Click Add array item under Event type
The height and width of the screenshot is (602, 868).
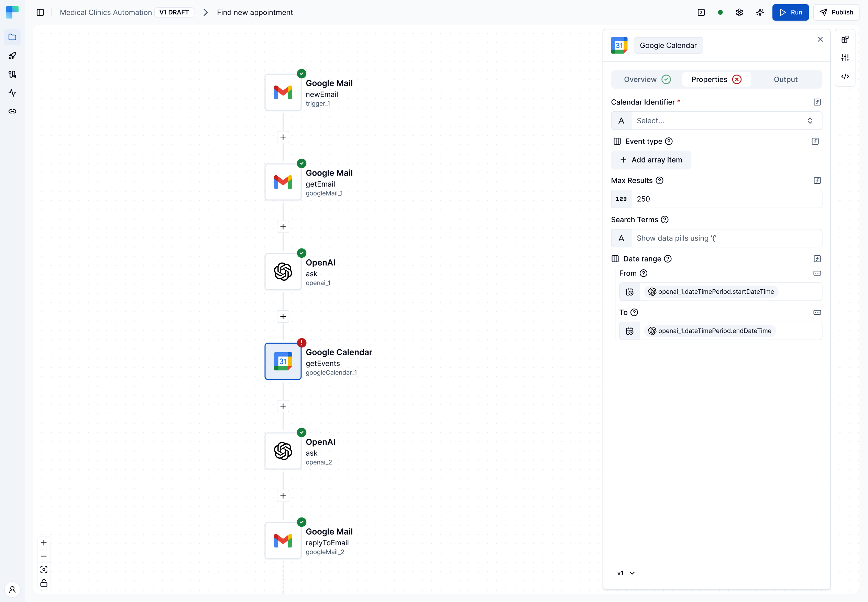pyautogui.click(x=651, y=160)
